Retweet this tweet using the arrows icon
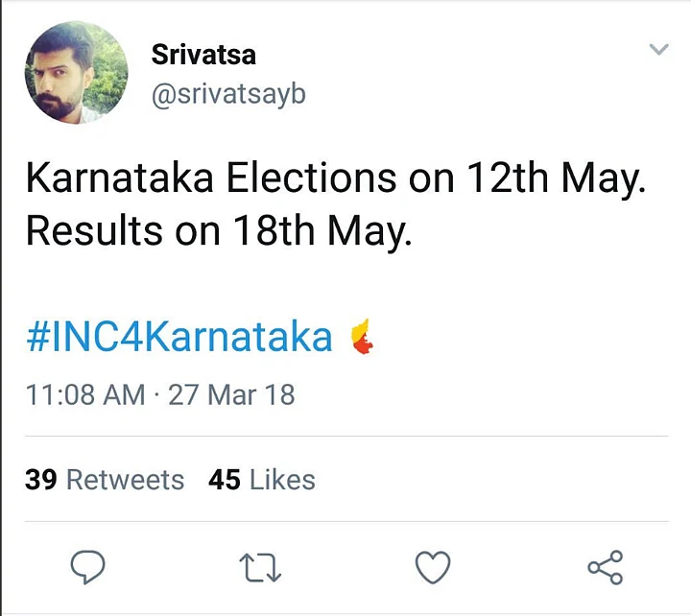Screen dimensions: 691x616 click(261, 567)
